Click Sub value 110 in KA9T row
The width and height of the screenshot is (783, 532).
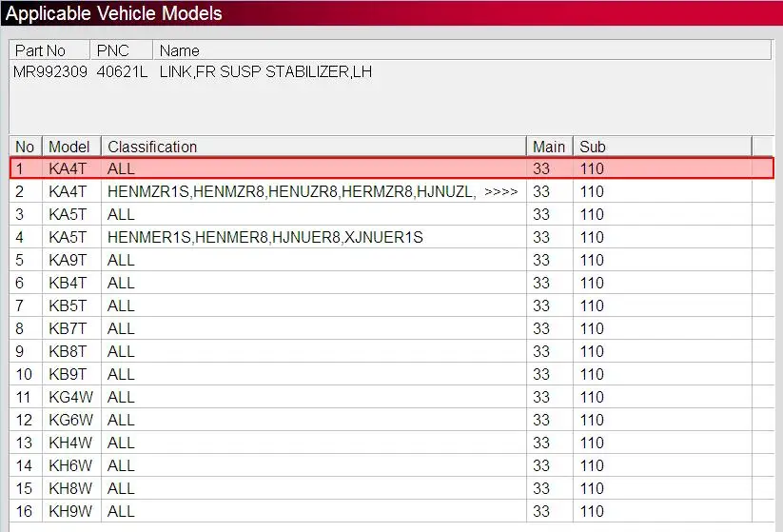point(592,260)
